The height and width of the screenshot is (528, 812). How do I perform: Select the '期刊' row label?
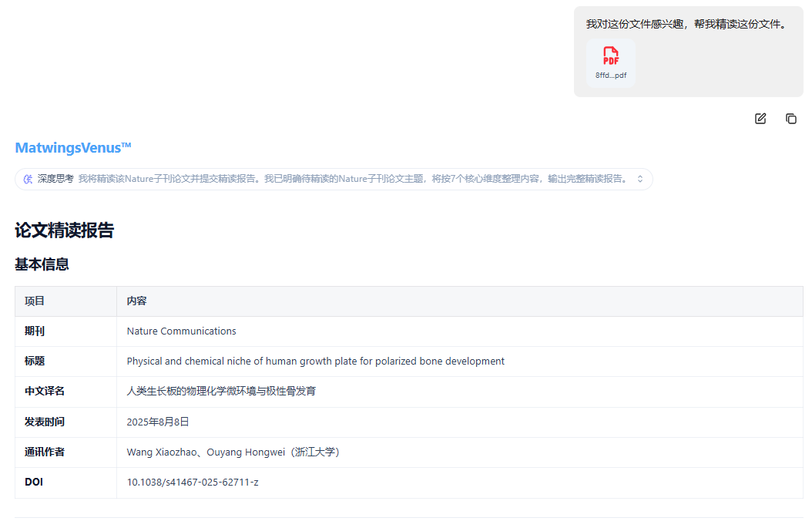click(35, 331)
